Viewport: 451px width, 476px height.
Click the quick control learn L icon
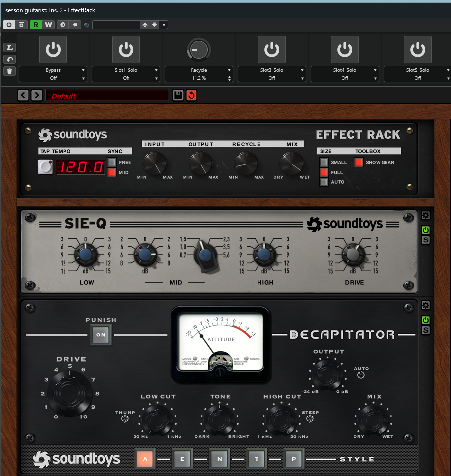[x=10, y=48]
